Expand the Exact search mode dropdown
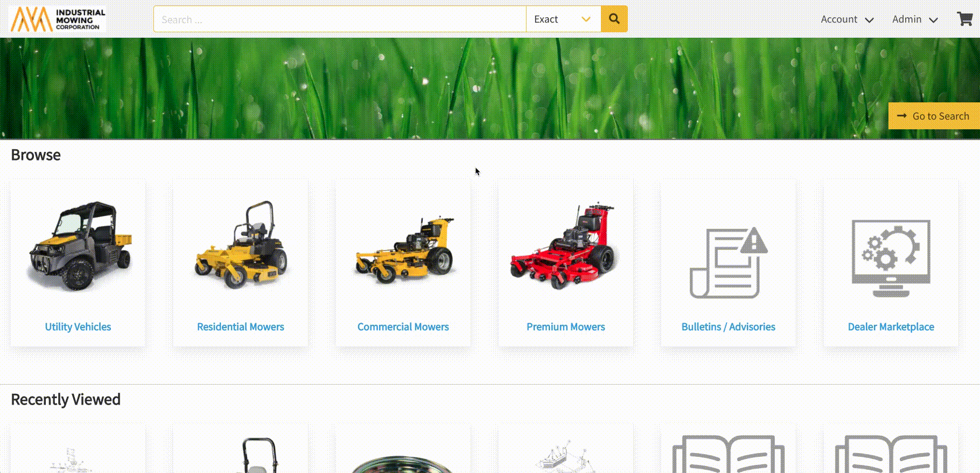 point(563,19)
